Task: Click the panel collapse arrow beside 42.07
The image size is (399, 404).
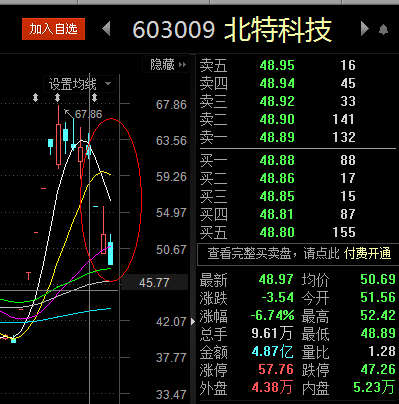Action: 193,322
